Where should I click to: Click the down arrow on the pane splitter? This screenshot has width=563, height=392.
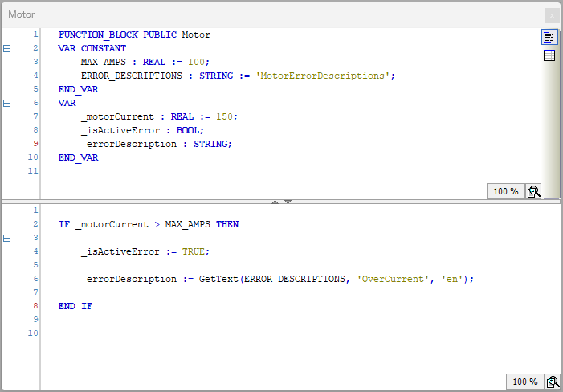(x=288, y=202)
